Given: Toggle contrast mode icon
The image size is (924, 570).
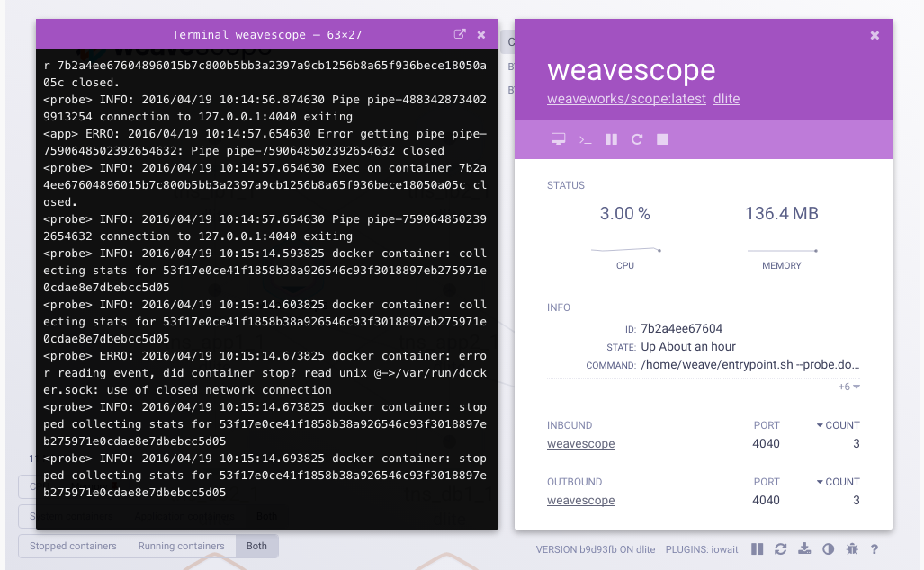Looking at the screenshot, I should click(828, 549).
